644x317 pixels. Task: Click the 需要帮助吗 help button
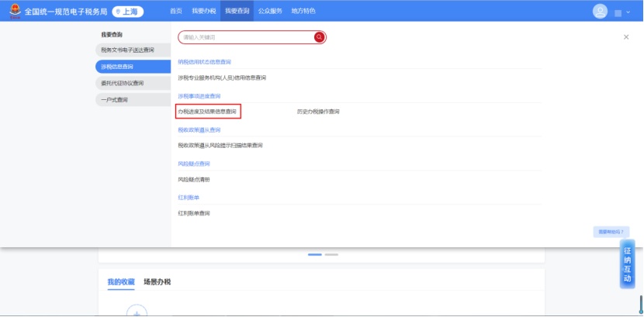coord(610,231)
